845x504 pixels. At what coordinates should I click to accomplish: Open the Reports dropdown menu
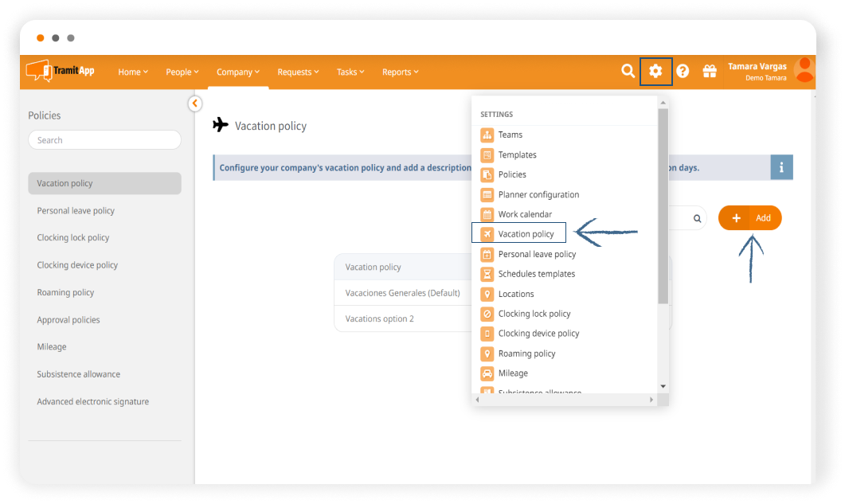pos(400,72)
